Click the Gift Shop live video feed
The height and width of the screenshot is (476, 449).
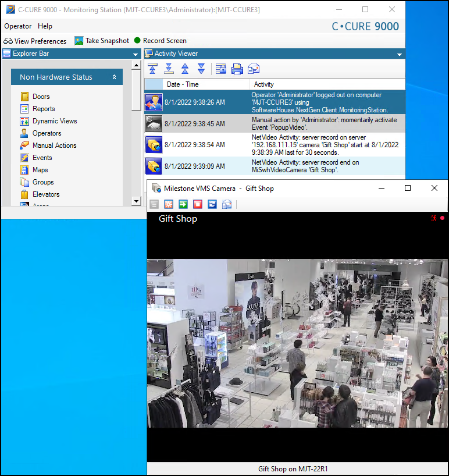click(x=298, y=343)
